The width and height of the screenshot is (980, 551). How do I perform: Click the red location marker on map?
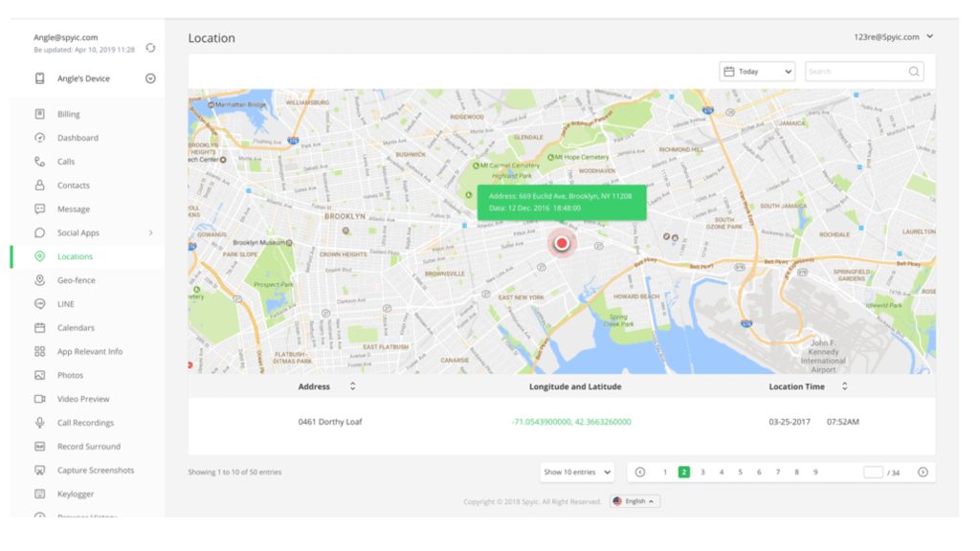562,243
